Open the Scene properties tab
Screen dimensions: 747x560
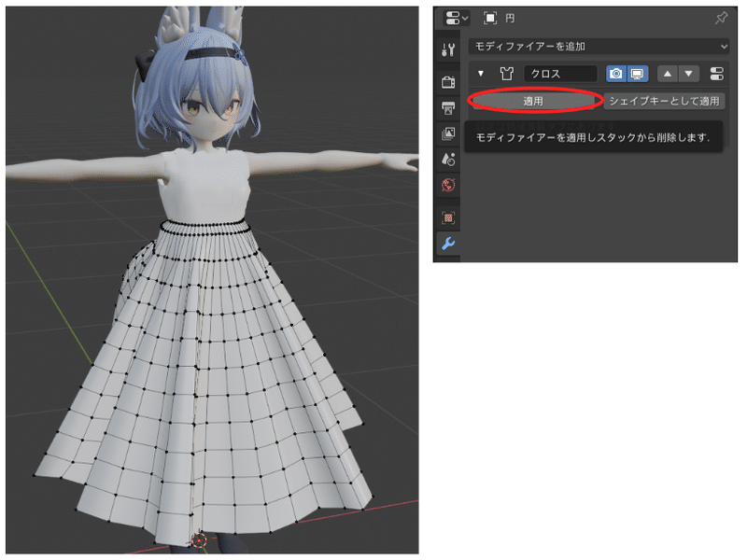click(x=448, y=159)
